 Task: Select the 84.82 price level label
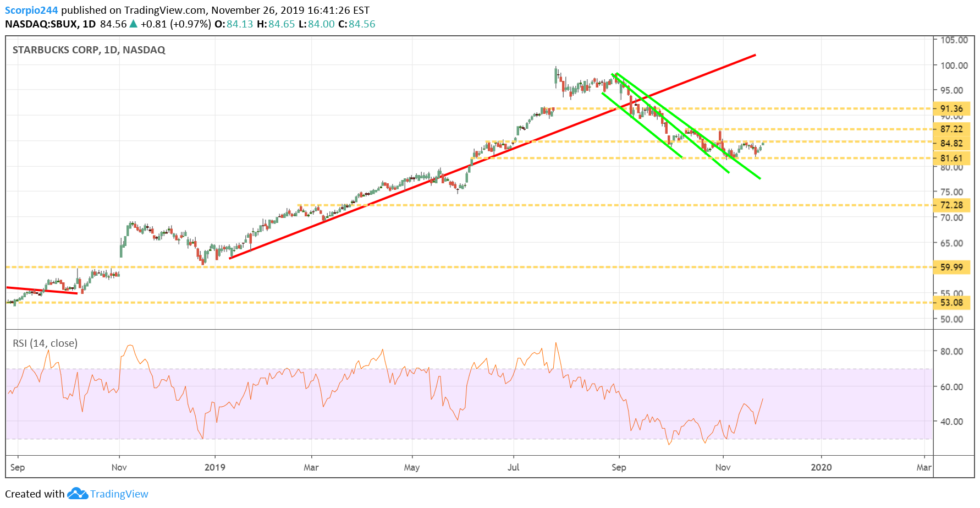point(951,143)
